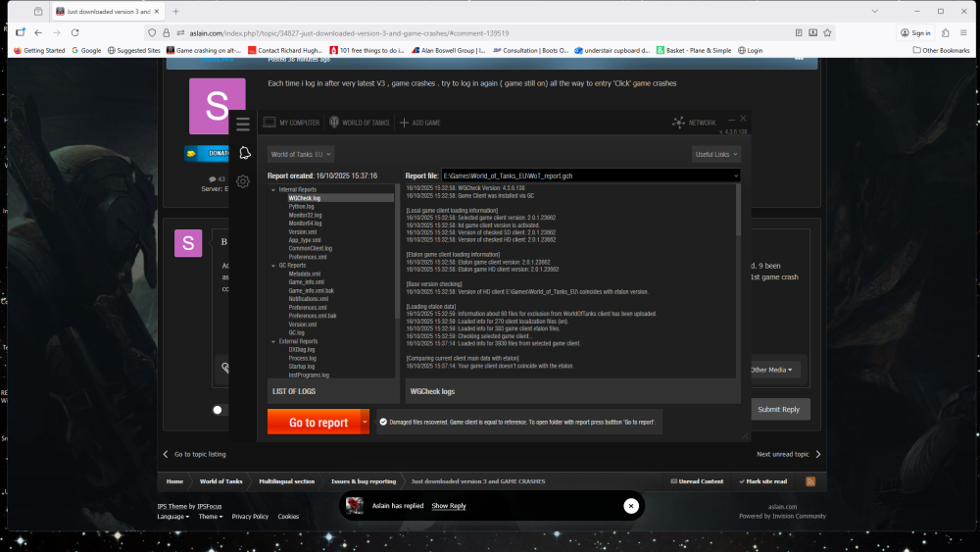Switch to My Computer tab

tap(292, 123)
